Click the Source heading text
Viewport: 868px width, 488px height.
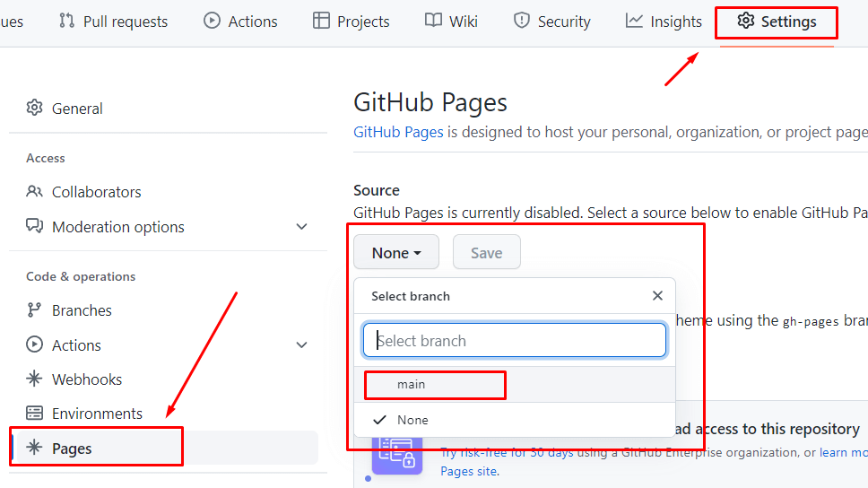click(377, 190)
